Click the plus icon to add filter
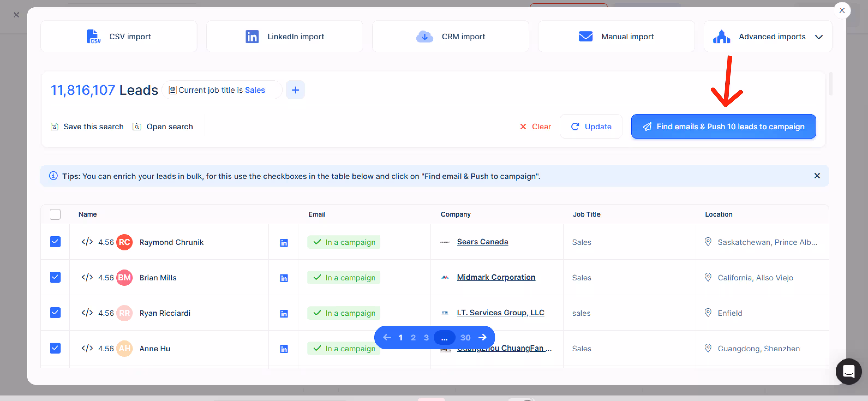 click(295, 90)
